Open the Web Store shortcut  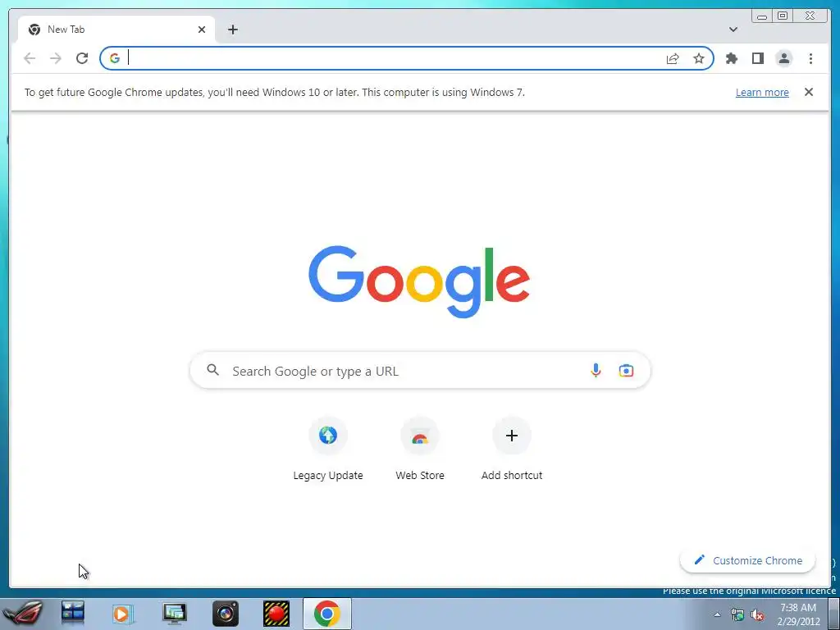tap(420, 435)
